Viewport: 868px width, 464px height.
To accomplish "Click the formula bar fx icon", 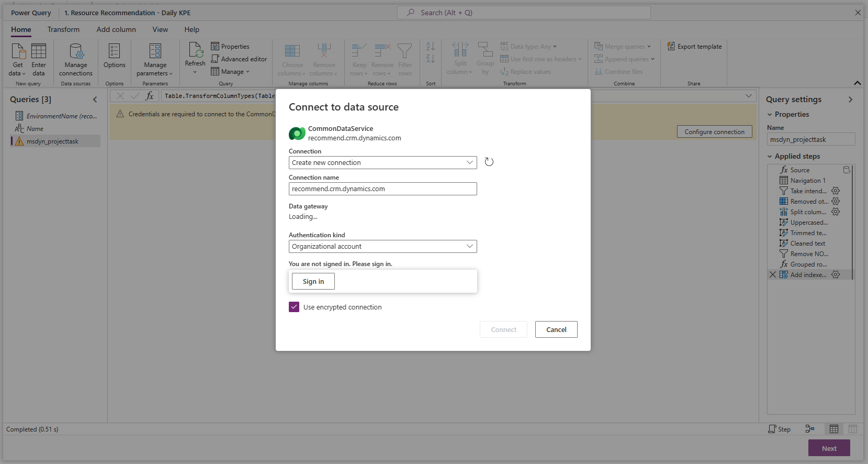I will [150, 96].
